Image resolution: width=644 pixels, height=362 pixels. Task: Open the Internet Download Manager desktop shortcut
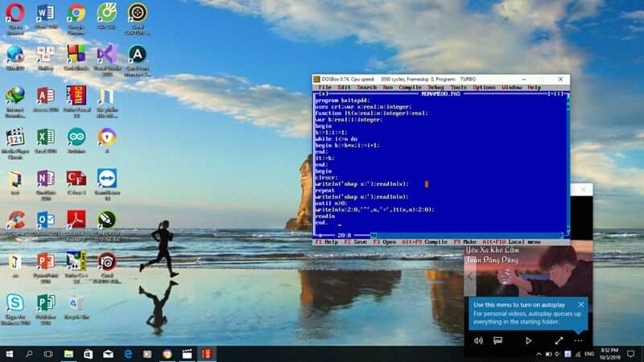(15, 96)
